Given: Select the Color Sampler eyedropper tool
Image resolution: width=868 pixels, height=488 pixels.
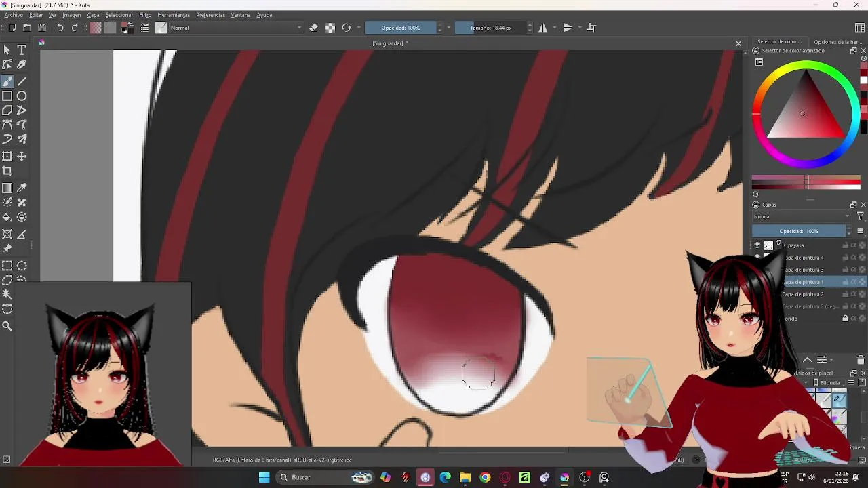Looking at the screenshot, I should (x=22, y=188).
